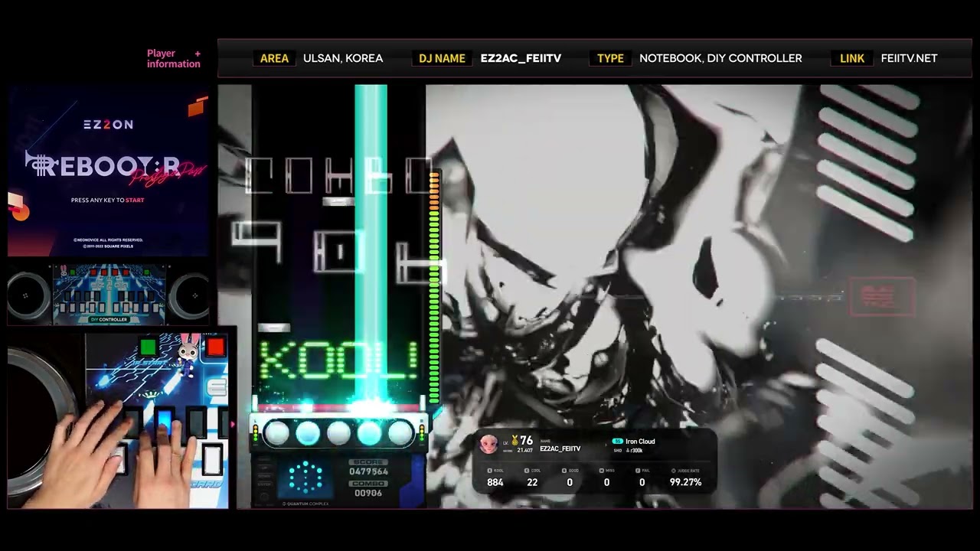Click the DJ NAME label in the header
This screenshot has height=551, width=980.
pyautogui.click(x=442, y=58)
